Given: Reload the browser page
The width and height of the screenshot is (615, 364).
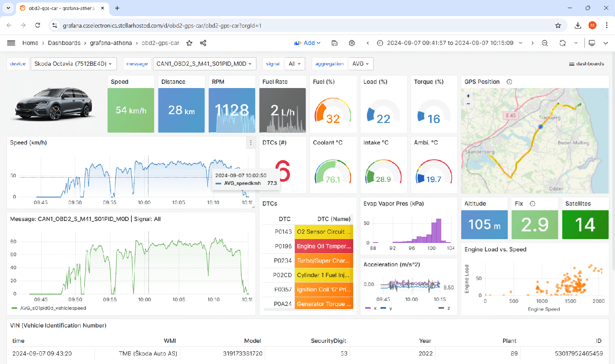Looking at the screenshot, I should coord(38,25).
